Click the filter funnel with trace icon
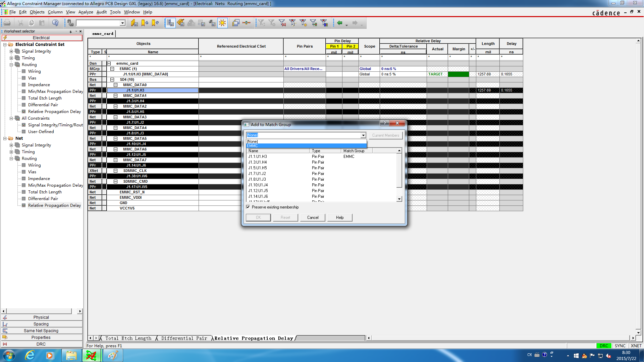Screen dimensions: 644x362 coord(293,23)
